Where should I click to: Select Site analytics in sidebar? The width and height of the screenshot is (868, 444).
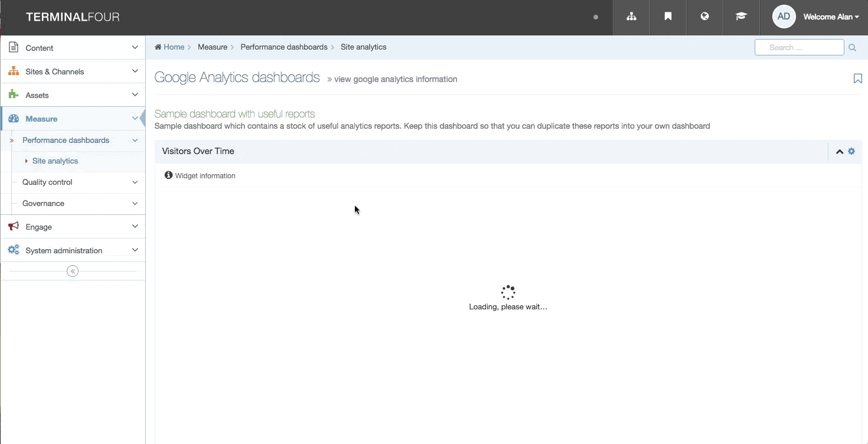point(55,161)
